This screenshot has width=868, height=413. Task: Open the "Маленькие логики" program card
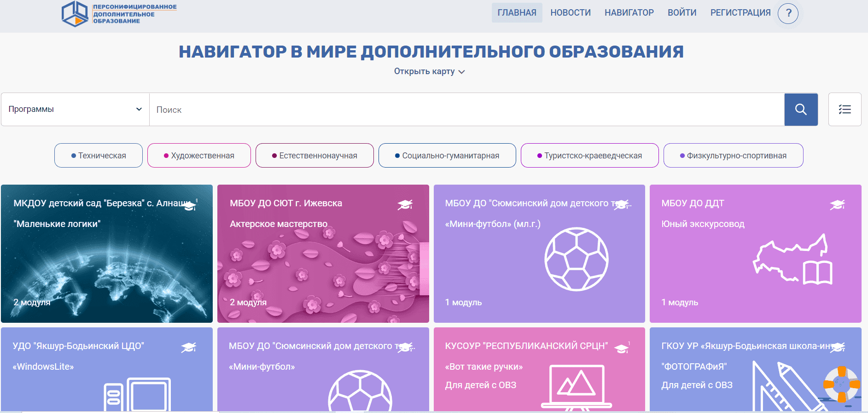(x=107, y=254)
